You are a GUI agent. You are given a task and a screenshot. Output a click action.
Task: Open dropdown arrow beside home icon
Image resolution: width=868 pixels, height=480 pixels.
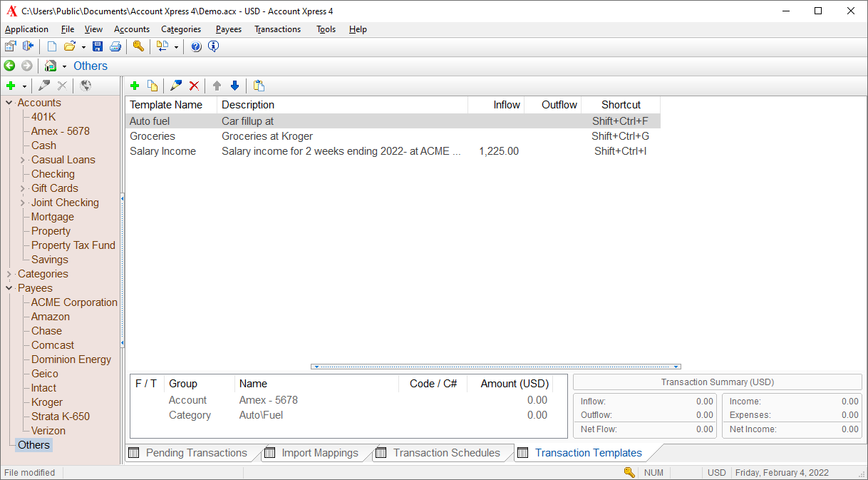click(64, 66)
